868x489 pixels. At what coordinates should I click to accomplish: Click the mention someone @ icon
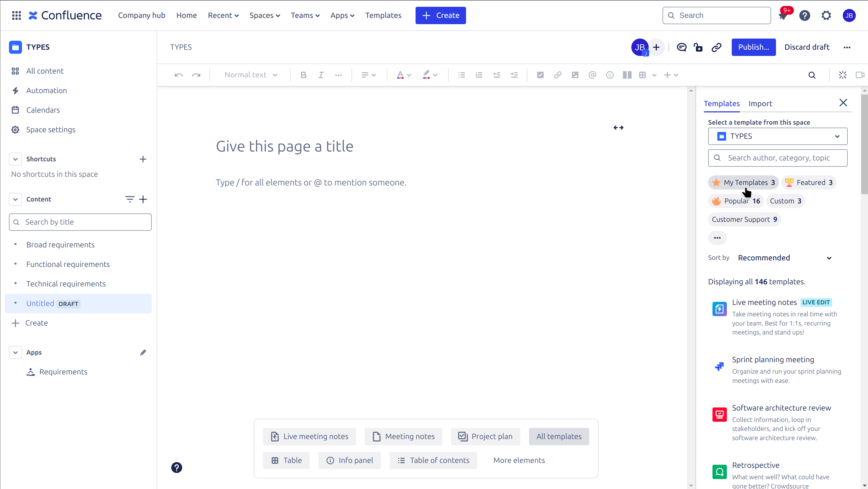592,75
